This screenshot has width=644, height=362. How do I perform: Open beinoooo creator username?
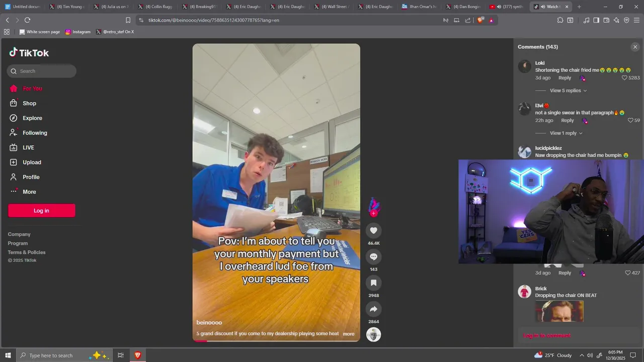(209, 322)
